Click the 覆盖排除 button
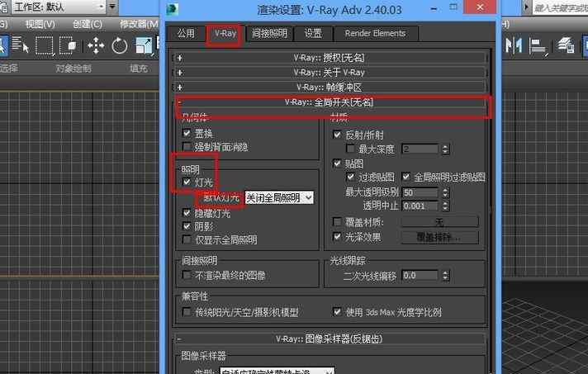This screenshot has height=374, width=588. [440, 237]
